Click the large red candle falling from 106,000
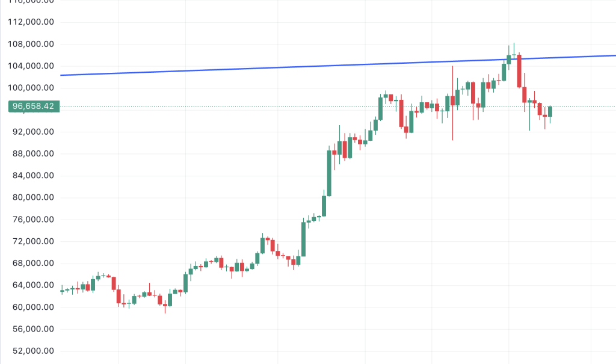 click(519, 71)
